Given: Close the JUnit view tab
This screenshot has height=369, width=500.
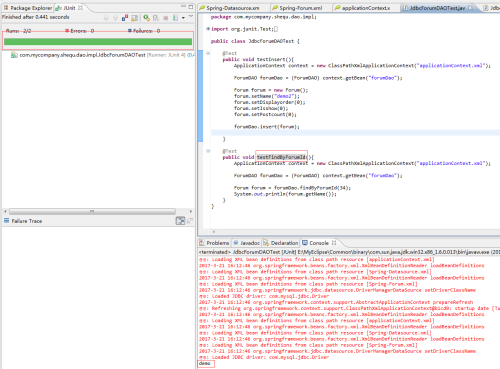Looking at the screenshot, I should [80, 7].
